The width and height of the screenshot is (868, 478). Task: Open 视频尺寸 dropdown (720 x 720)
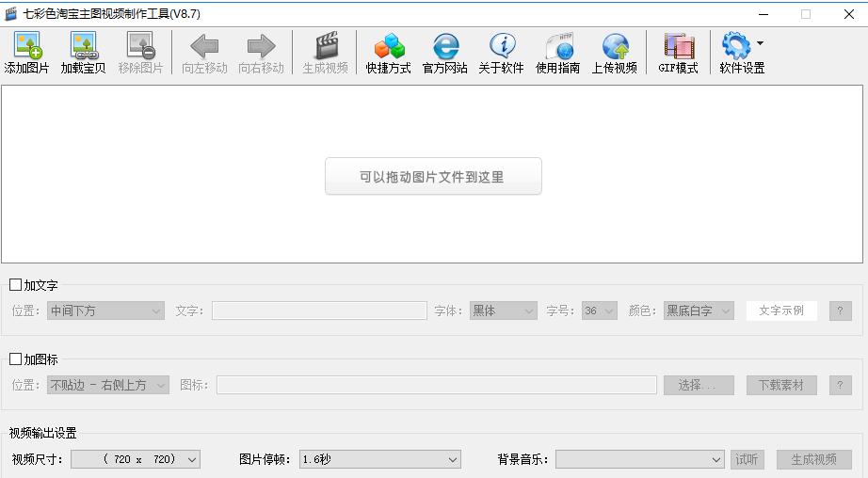pyautogui.click(x=136, y=459)
